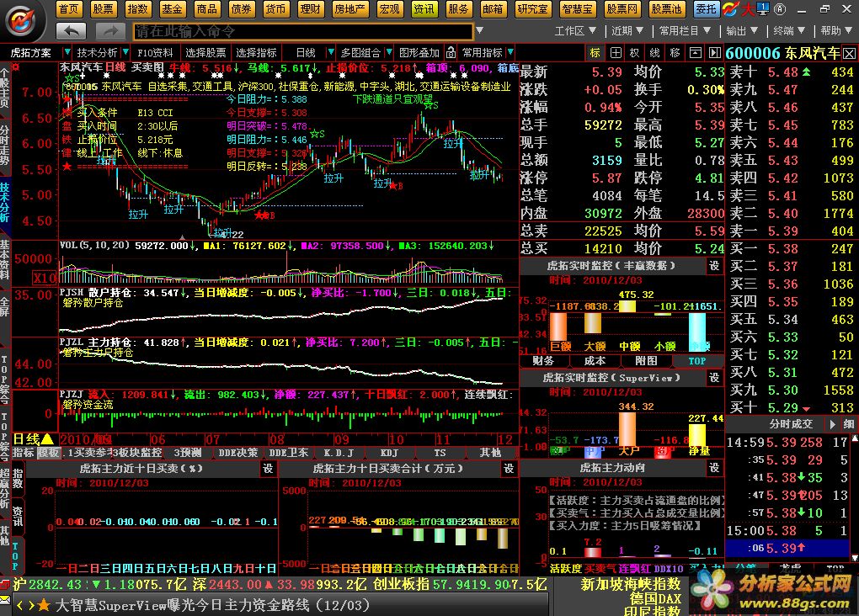Viewport: 859px width, 616px height.
Task: Click the back arrow navigation button
Action: tap(72, 31)
